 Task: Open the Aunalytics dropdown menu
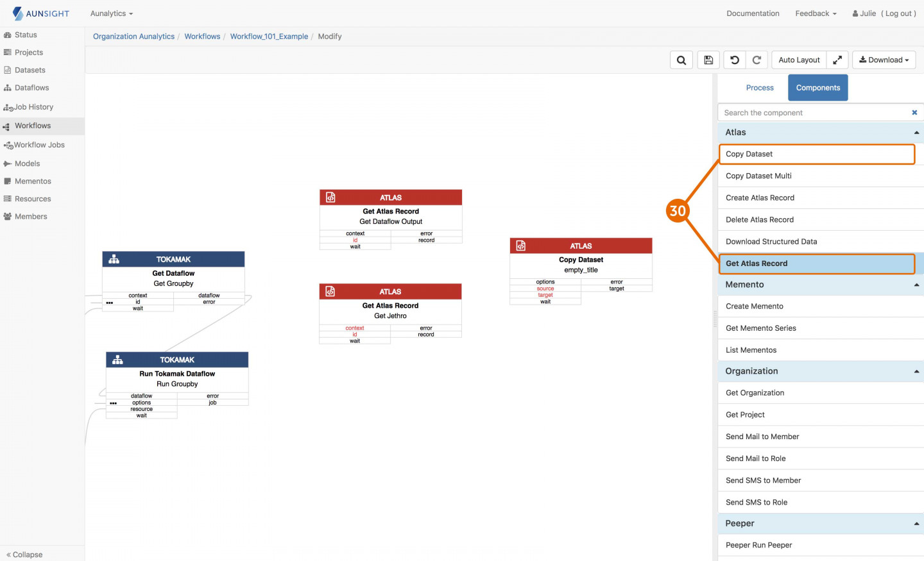click(x=112, y=13)
